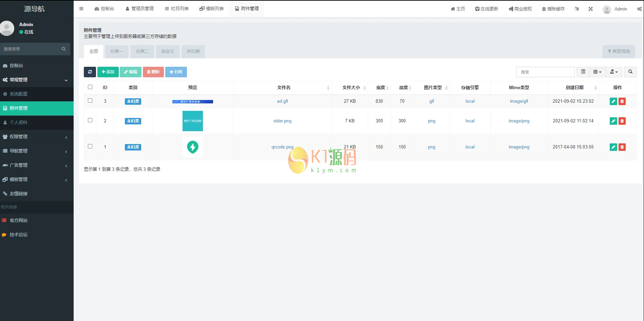
Task: Open the sider.png file link
Action: [282, 121]
